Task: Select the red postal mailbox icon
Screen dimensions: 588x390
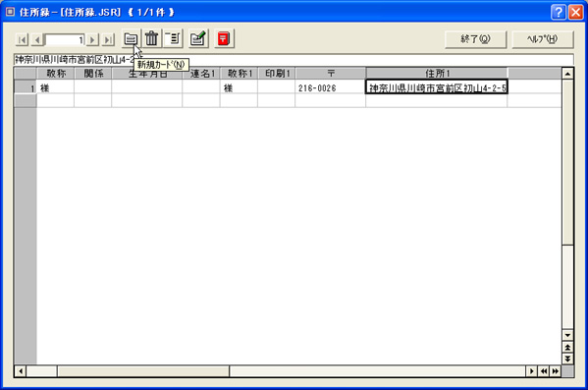Action: pos(224,38)
